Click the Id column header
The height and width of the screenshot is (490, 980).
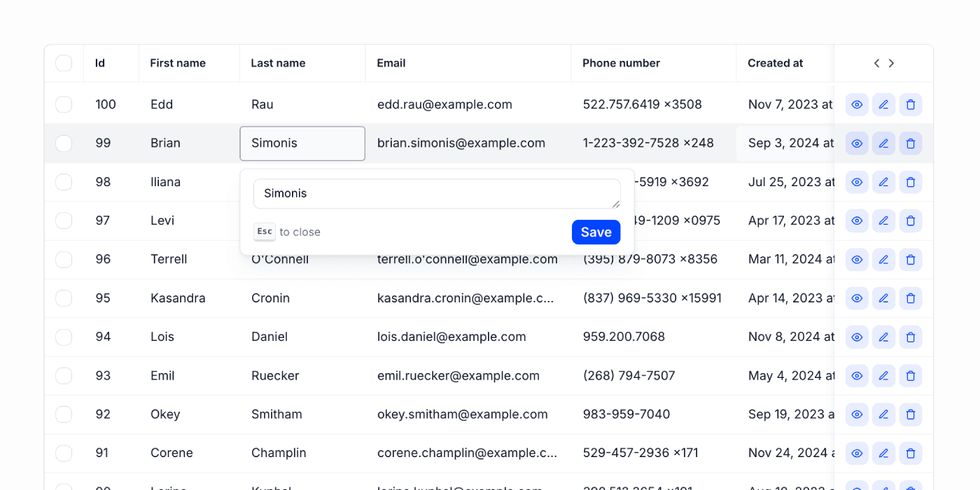coord(111,63)
